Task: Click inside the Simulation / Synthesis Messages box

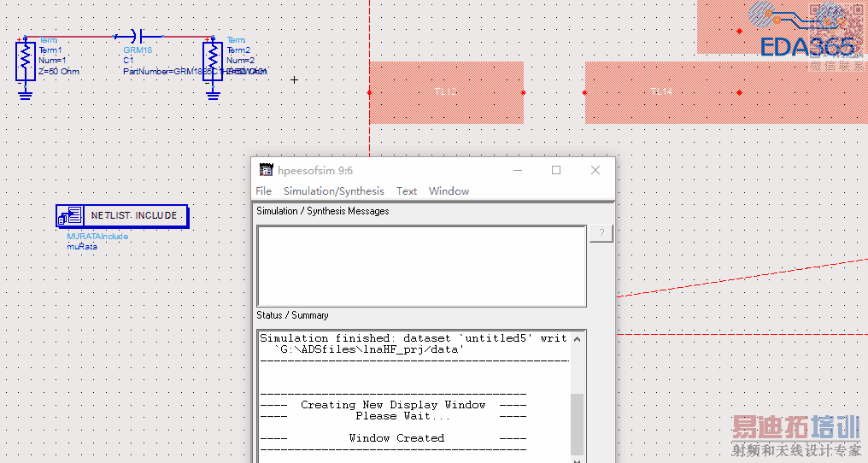Action: click(421, 266)
